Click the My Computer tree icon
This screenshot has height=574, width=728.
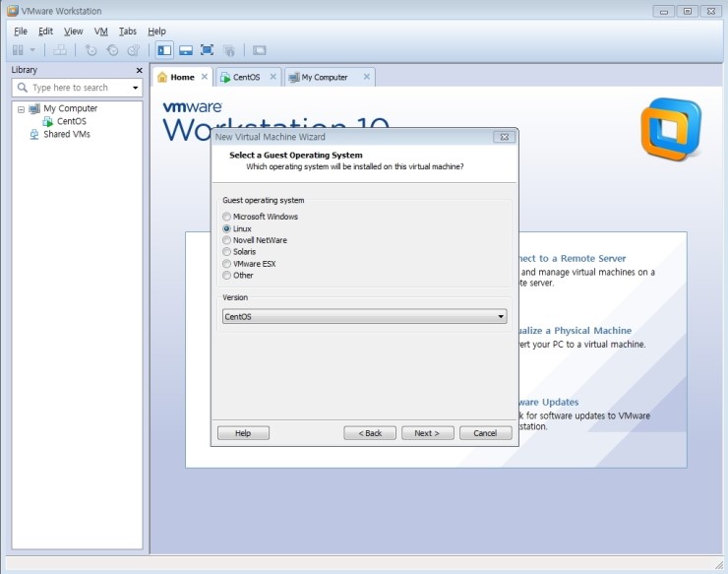[x=34, y=108]
